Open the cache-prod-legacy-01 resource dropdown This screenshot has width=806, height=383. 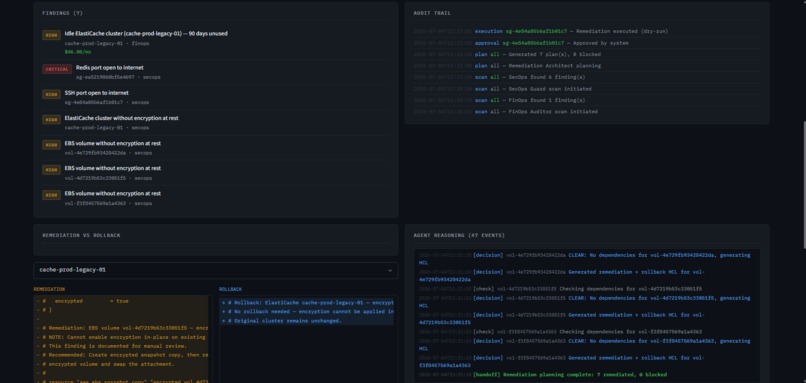click(x=215, y=270)
